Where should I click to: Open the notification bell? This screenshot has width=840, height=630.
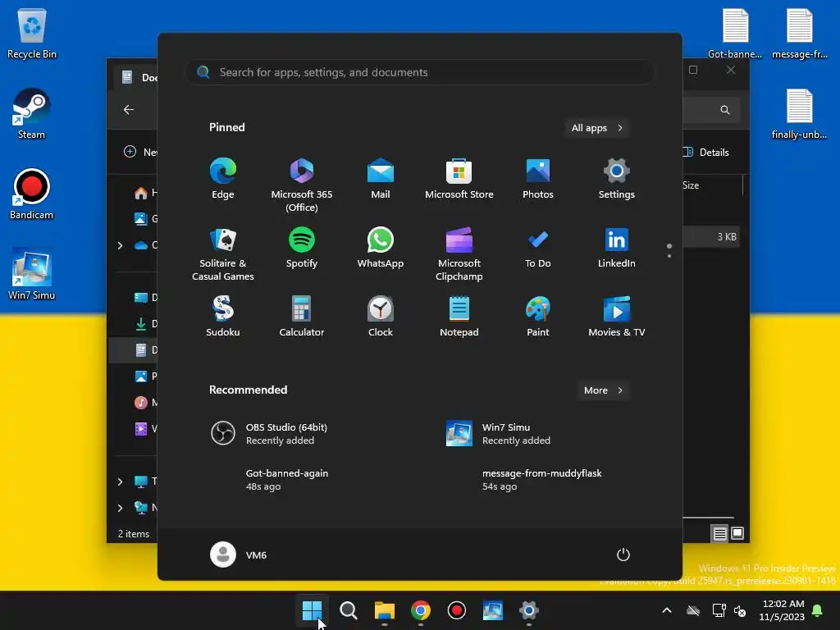[x=818, y=610]
